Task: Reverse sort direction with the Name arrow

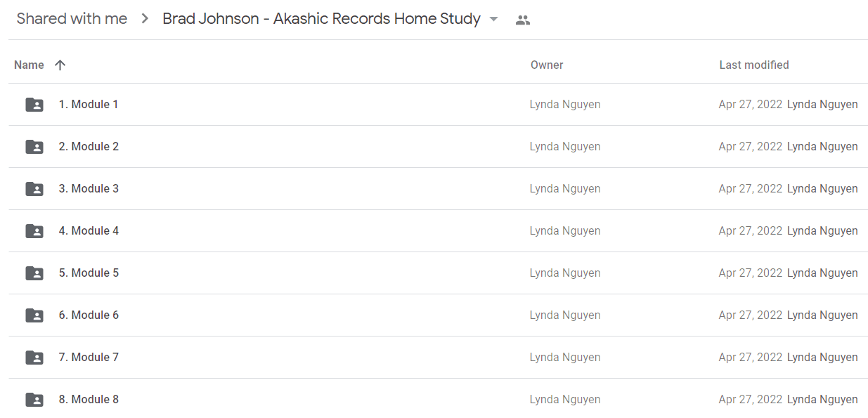Action: [60, 65]
